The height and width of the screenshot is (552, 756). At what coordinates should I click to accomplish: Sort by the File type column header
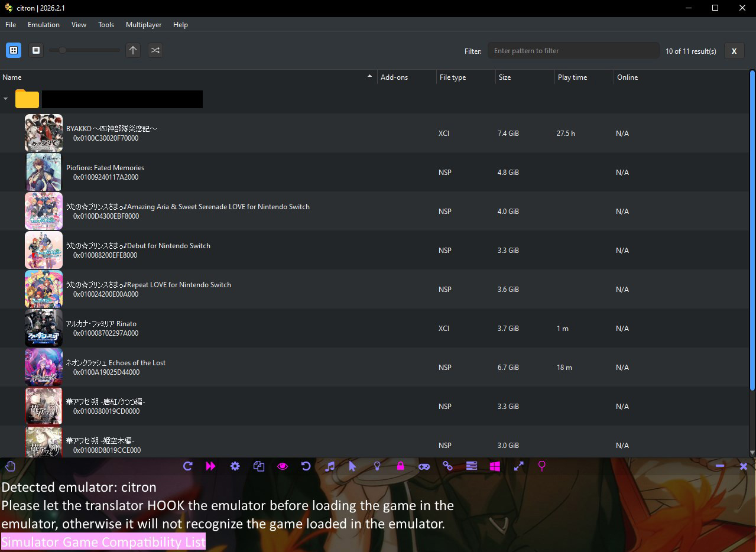pyautogui.click(x=466, y=77)
